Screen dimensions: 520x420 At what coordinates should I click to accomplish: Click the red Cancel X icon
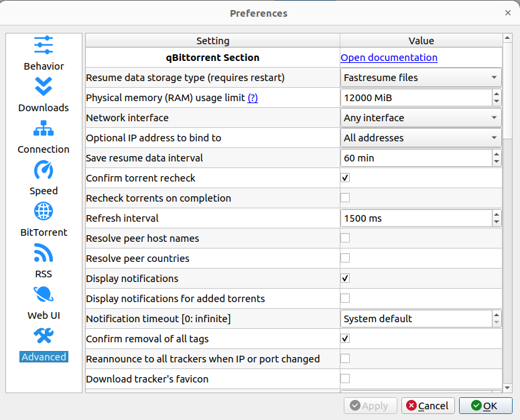[411, 405]
